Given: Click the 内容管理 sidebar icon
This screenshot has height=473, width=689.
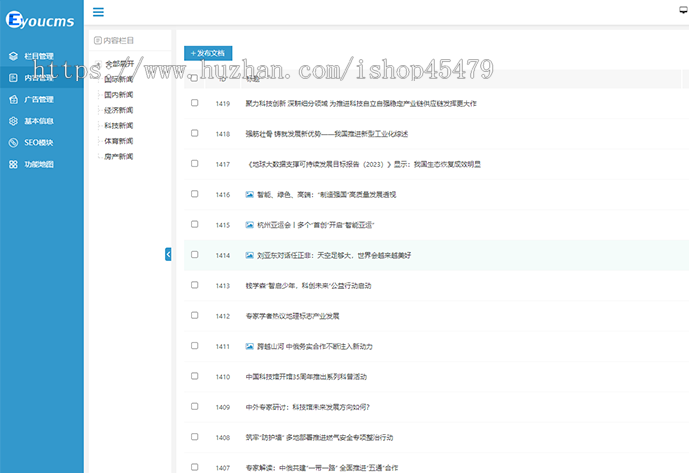Looking at the screenshot, I should pos(13,78).
